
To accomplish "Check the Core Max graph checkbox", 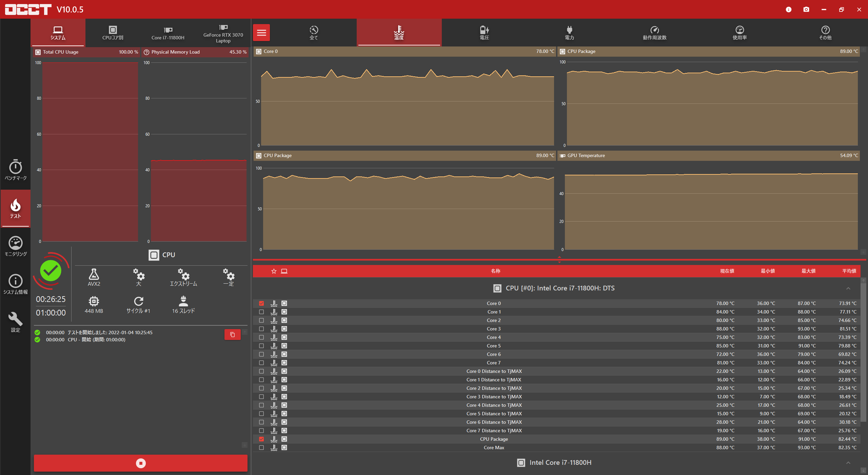I will point(261,448).
